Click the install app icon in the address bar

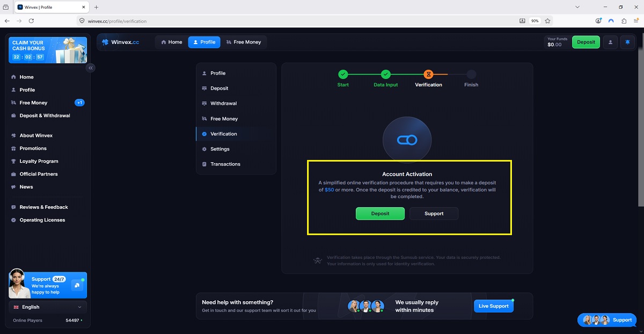pos(522,21)
